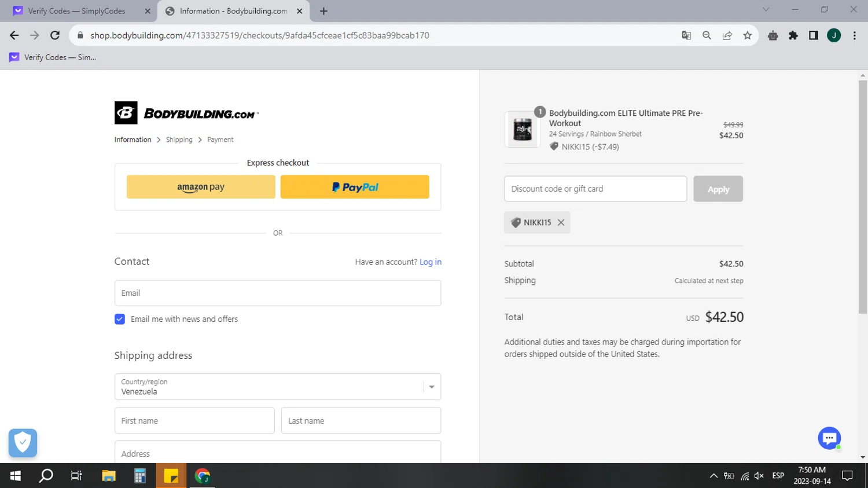Screen dimensions: 868x488
Task: Close the Verify Codes tab
Action: (x=148, y=11)
